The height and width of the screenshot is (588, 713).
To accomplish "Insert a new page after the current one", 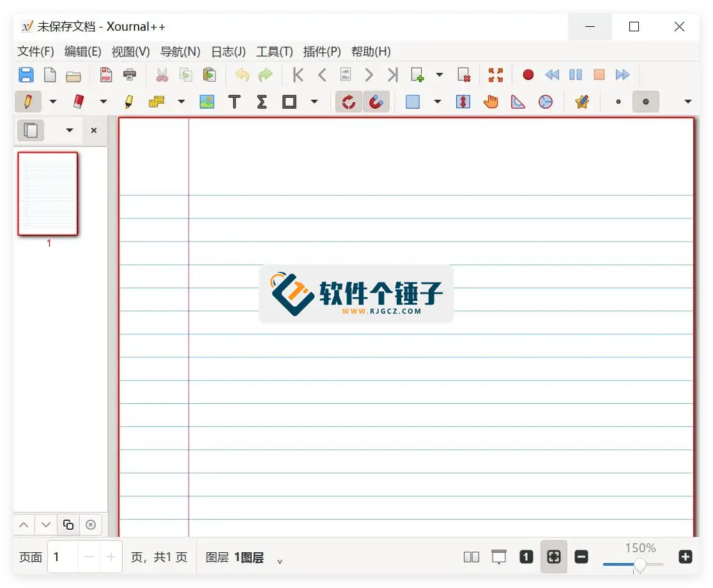I will pos(417,75).
